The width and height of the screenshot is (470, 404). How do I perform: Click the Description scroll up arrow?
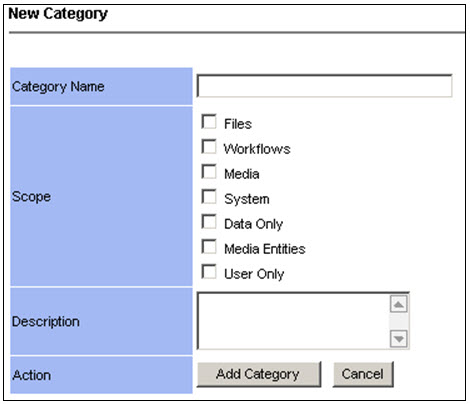pyautogui.click(x=399, y=304)
